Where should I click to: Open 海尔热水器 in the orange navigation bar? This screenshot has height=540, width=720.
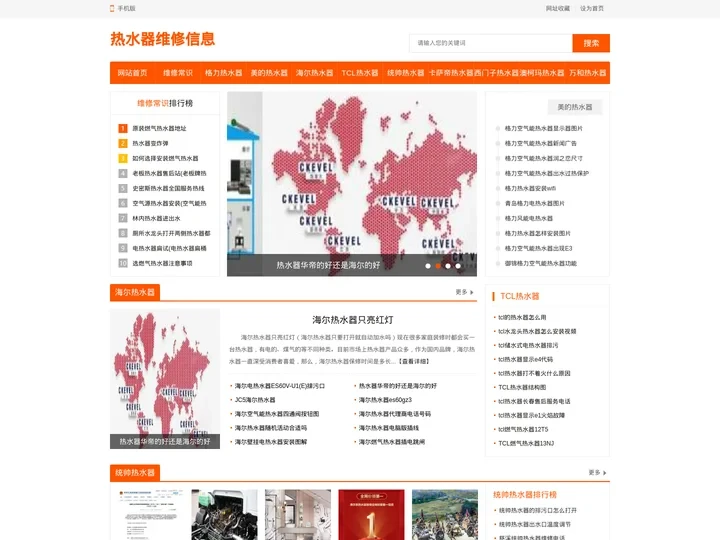(x=314, y=73)
